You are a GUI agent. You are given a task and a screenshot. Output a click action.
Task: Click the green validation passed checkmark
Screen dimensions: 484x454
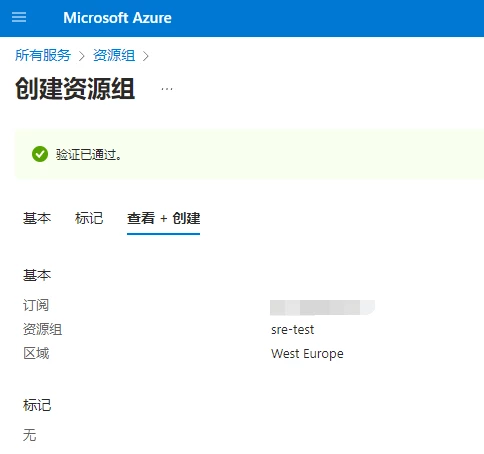click(40, 154)
